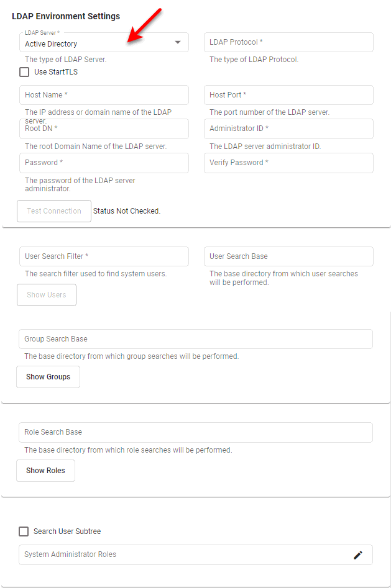Image resolution: width=391 pixels, height=588 pixels.
Task: Click the Show Users button
Action: [46, 295]
